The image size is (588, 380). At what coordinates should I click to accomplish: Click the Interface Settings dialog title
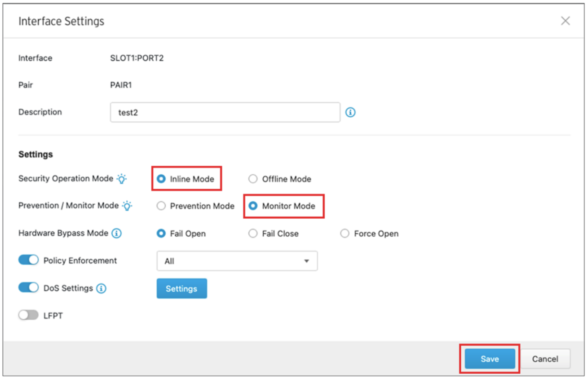[61, 21]
